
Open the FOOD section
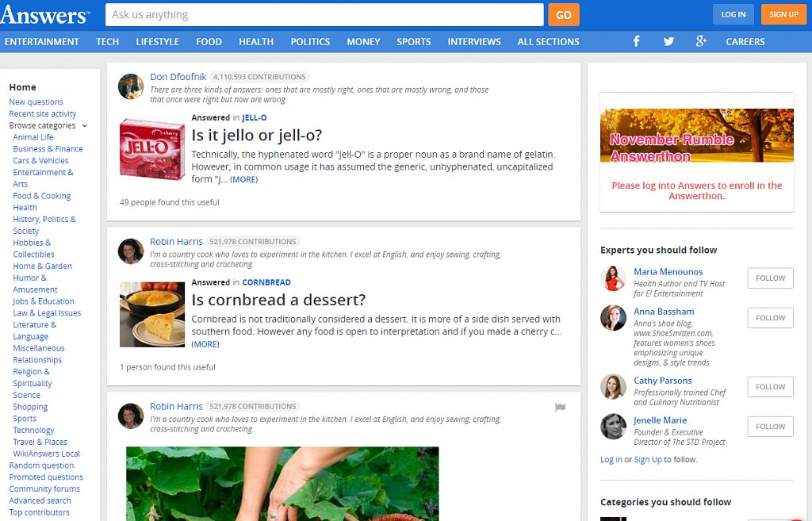click(209, 42)
